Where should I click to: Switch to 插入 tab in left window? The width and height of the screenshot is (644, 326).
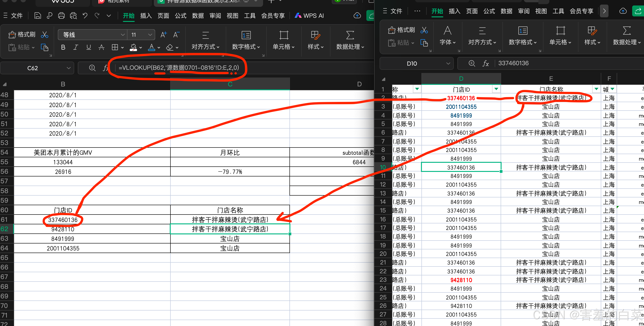pos(146,16)
